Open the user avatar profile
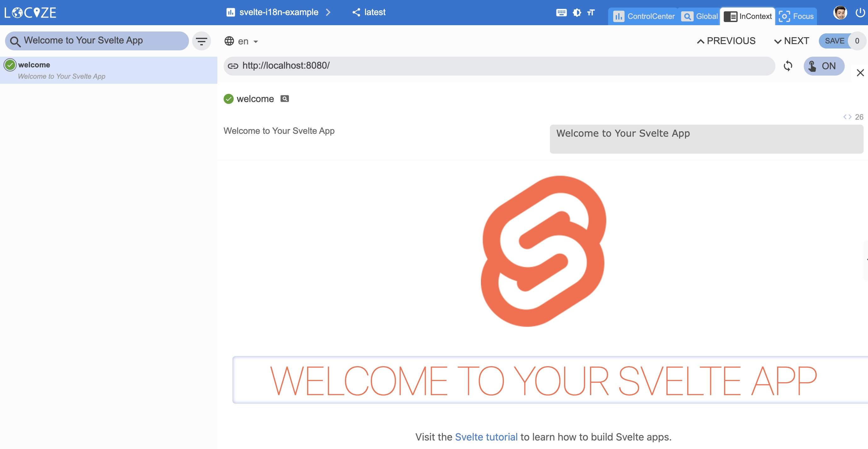868x449 pixels. pyautogui.click(x=840, y=13)
